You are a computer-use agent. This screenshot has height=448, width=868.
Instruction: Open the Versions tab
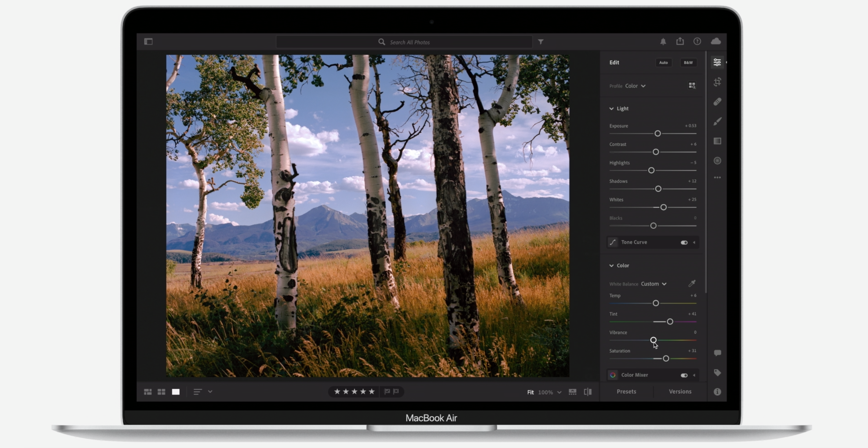click(x=680, y=392)
